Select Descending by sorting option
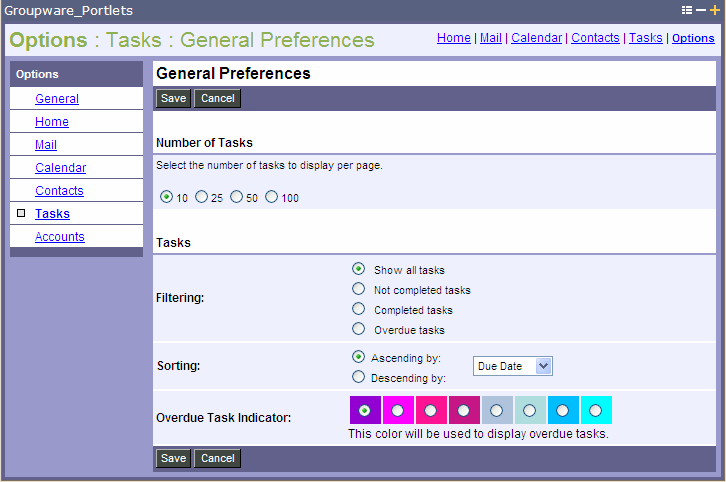726x482 pixels. coord(358,377)
